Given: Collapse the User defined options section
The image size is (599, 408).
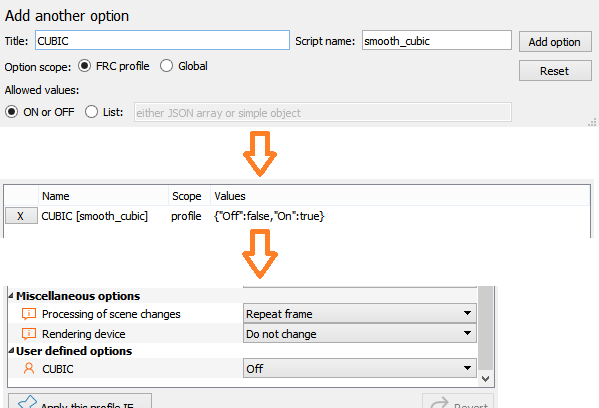Looking at the screenshot, I should coord(11,351).
